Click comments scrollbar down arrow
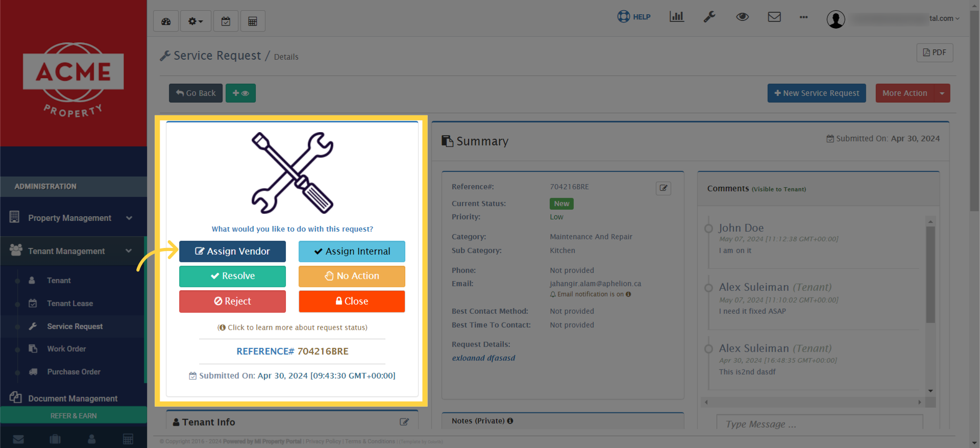 tap(930, 391)
